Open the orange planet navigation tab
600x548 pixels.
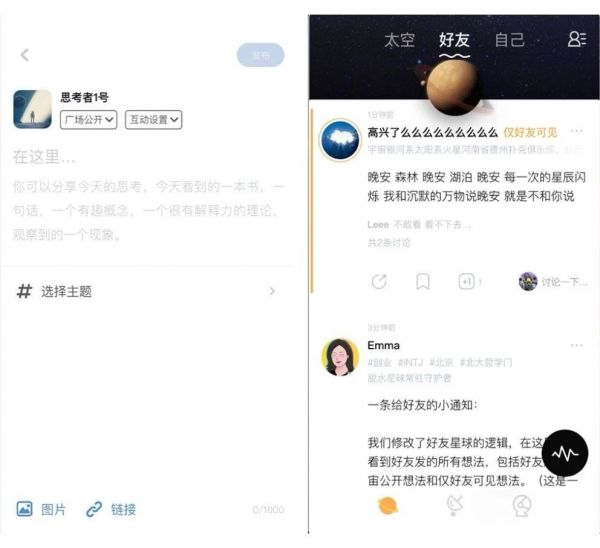pyautogui.click(x=388, y=506)
